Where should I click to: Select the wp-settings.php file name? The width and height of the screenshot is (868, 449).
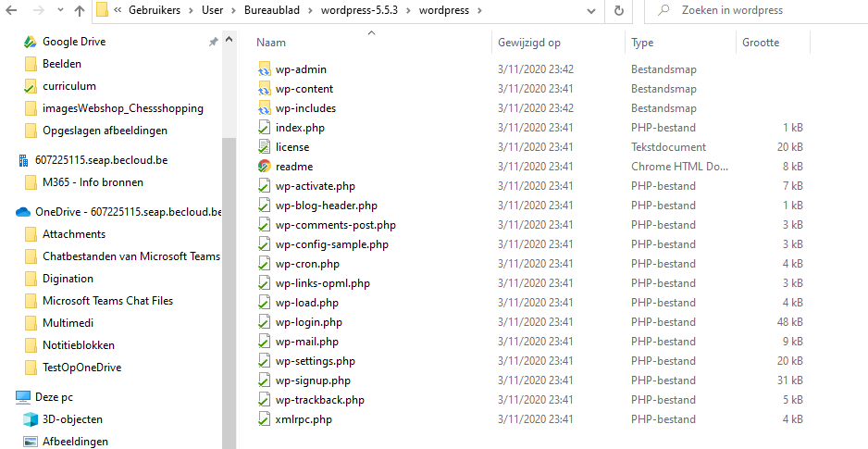pyautogui.click(x=315, y=361)
